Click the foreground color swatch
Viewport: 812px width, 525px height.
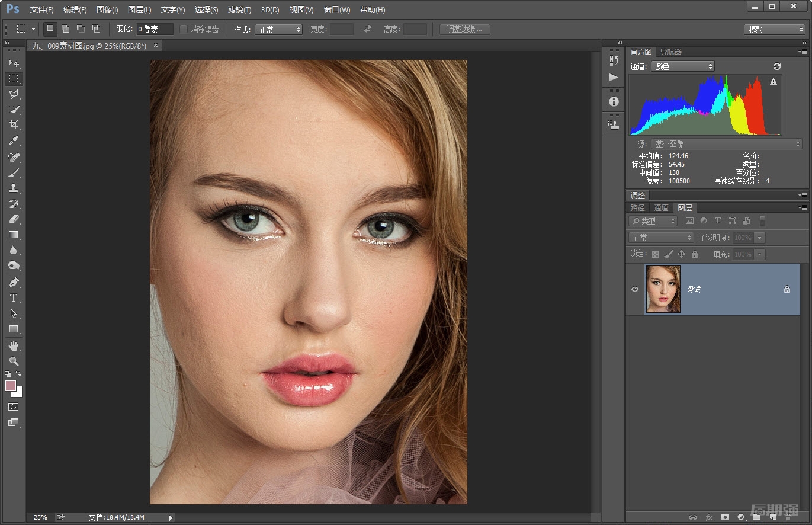point(11,386)
